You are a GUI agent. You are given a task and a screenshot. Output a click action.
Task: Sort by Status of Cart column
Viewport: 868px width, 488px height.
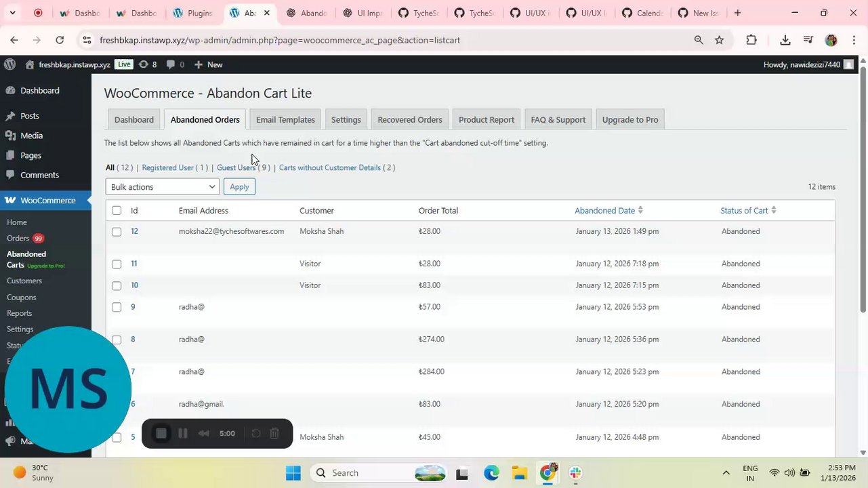748,211
